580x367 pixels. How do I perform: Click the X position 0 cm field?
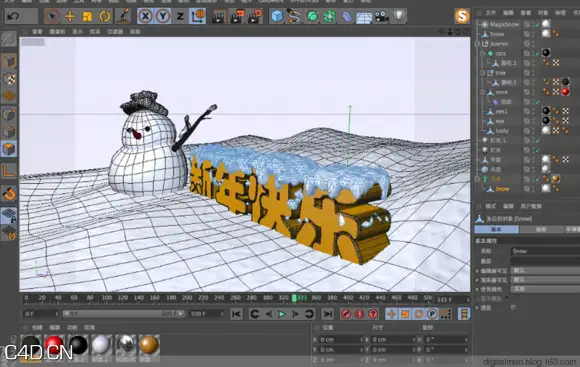pos(340,339)
